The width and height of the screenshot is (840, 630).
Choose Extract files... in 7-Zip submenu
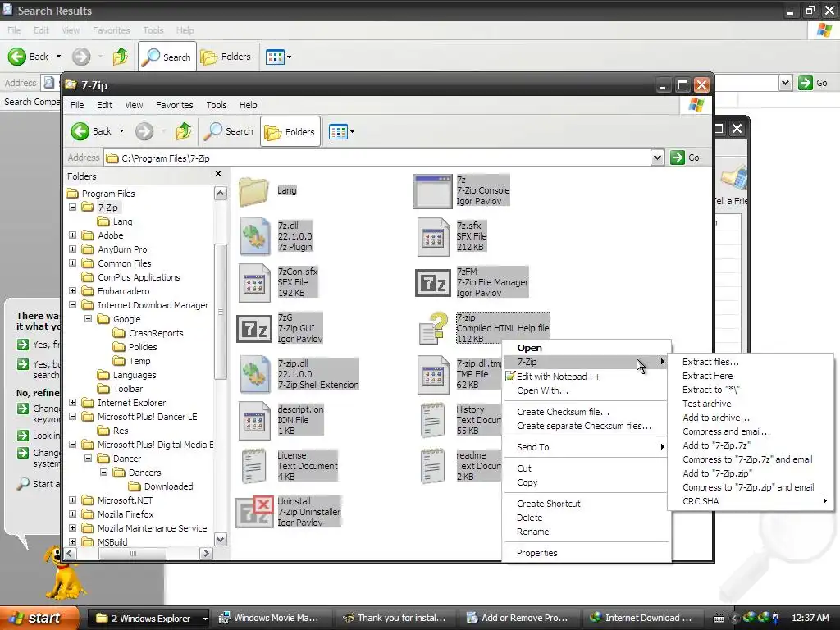pyautogui.click(x=751, y=362)
